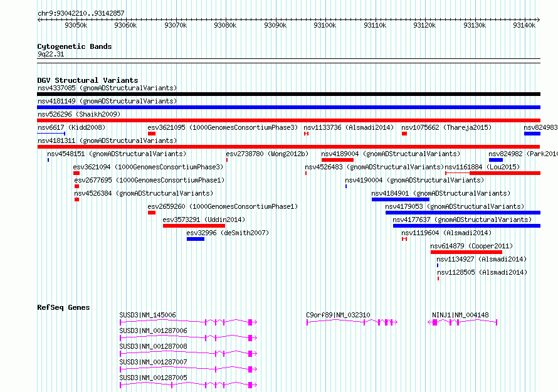Click the 93100k ruler position label

tap(325, 25)
